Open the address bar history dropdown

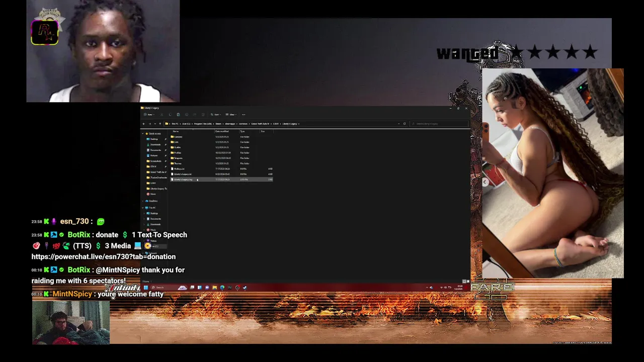coord(399,124)
